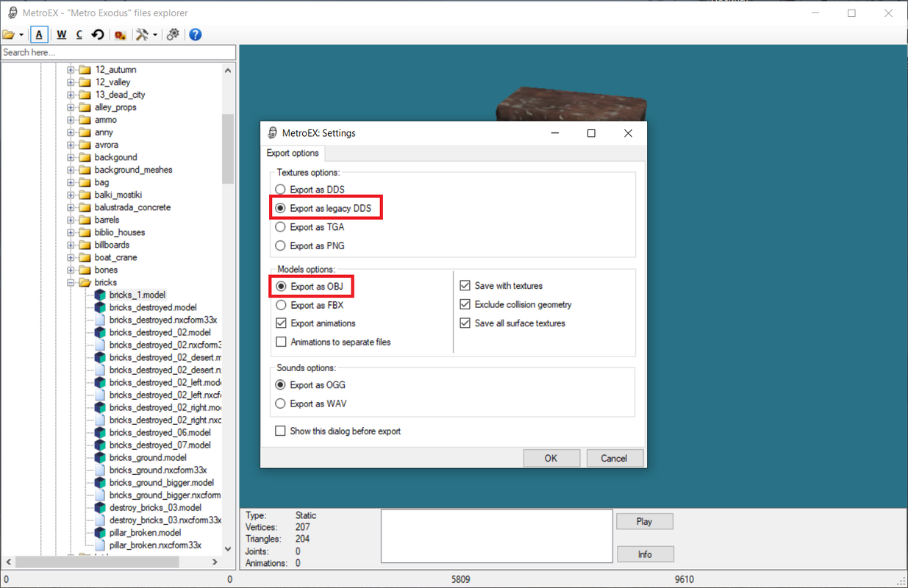Click the tree vertical scrollbar thumb
908x588 pixels.
coord(228,148)
